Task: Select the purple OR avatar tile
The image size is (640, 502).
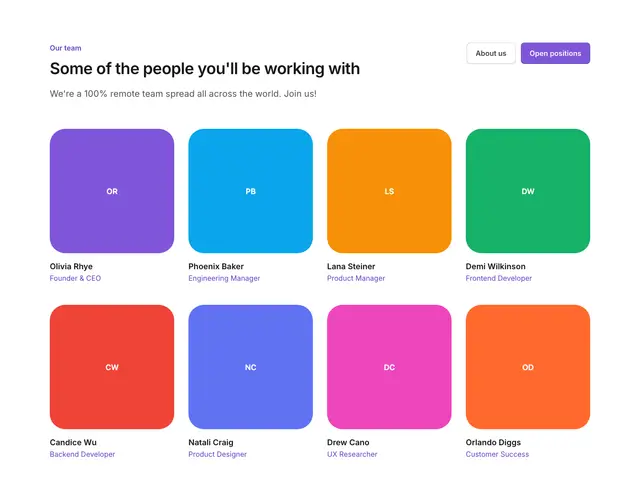Action: point(112,191)
